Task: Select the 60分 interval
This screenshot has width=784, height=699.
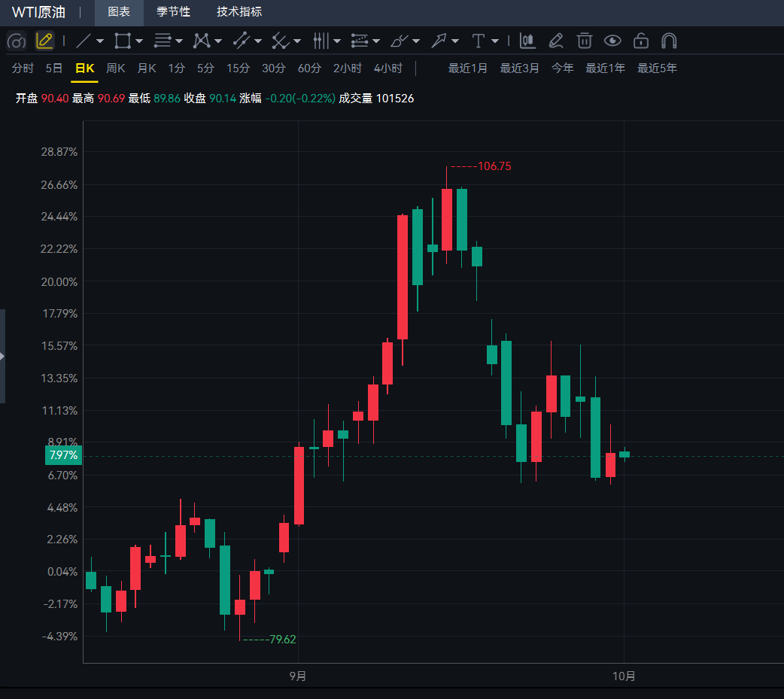Action: click(x=309, y=68)
